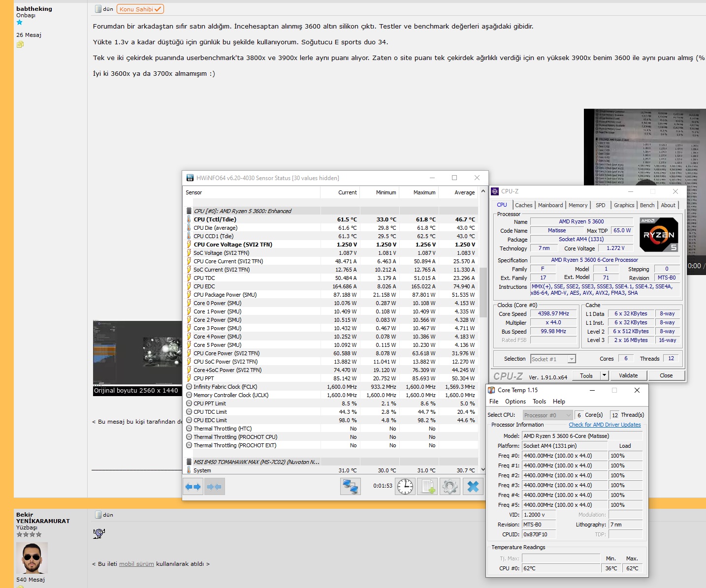The height and width of the screenshot is (588, 706).
Task: Click HWiNFO Average column header
Action: [458, 192]
